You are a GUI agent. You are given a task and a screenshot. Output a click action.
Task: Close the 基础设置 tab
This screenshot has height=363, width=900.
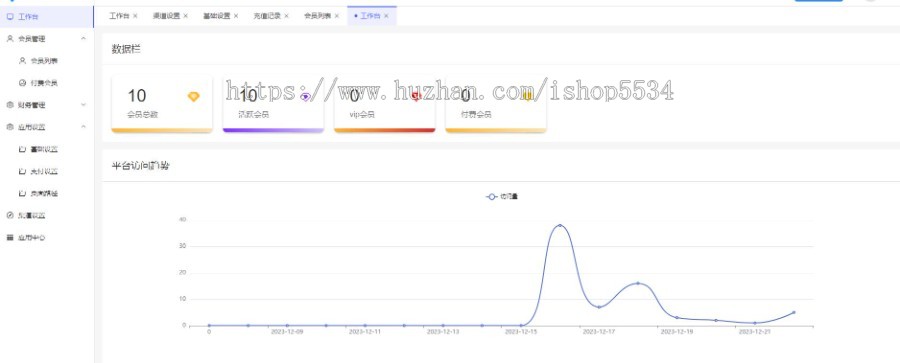coord(236,16)
